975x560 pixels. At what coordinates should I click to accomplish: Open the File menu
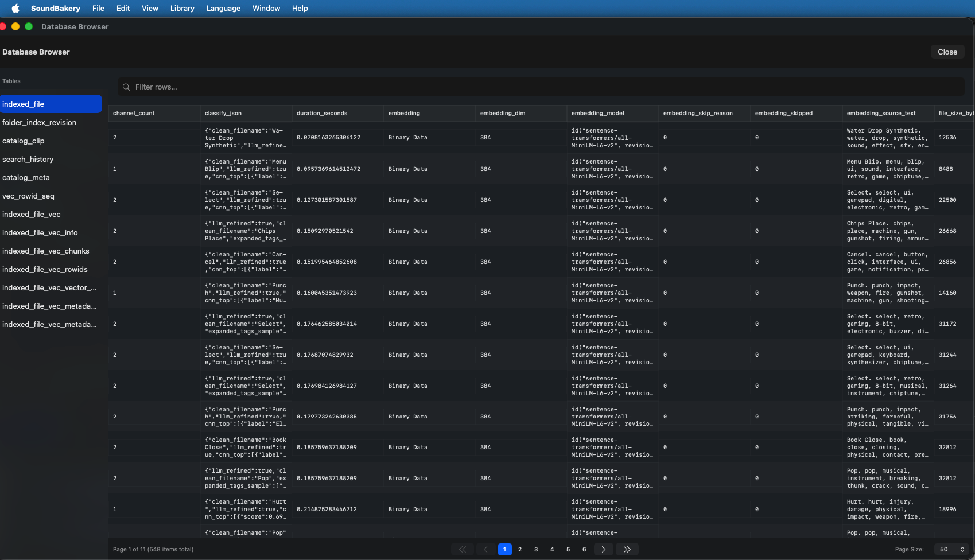click(98, 8)
